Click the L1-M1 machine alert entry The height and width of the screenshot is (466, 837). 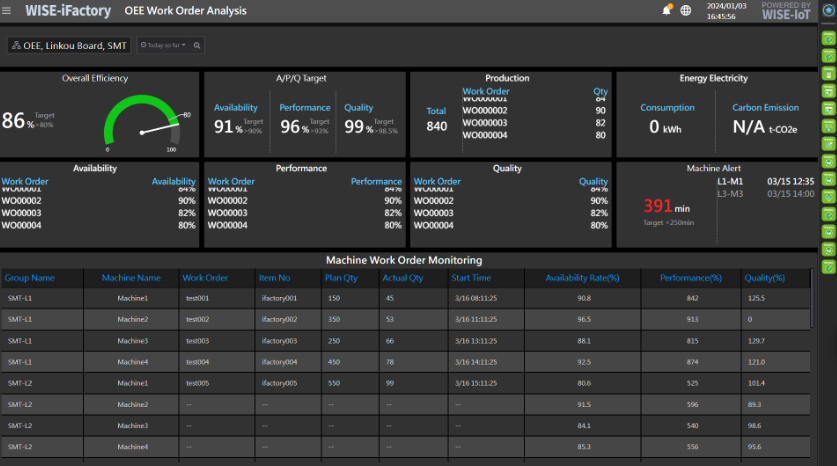point(730,181)
